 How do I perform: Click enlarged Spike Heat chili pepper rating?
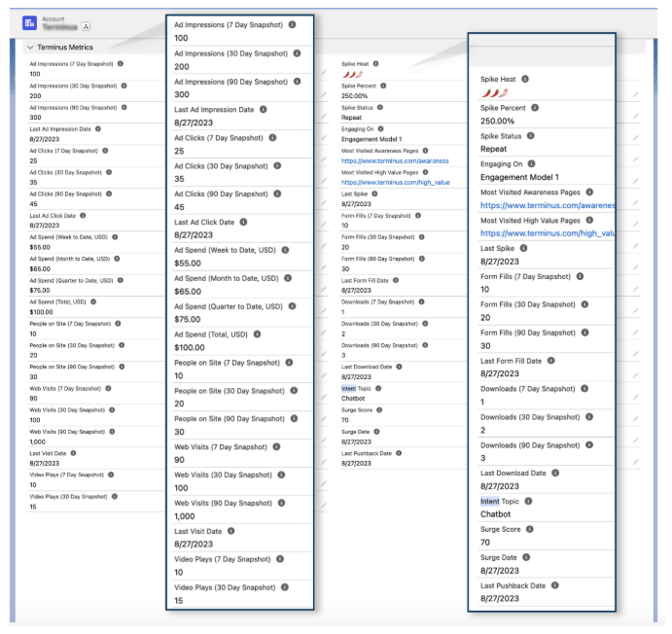click(495, 92)
